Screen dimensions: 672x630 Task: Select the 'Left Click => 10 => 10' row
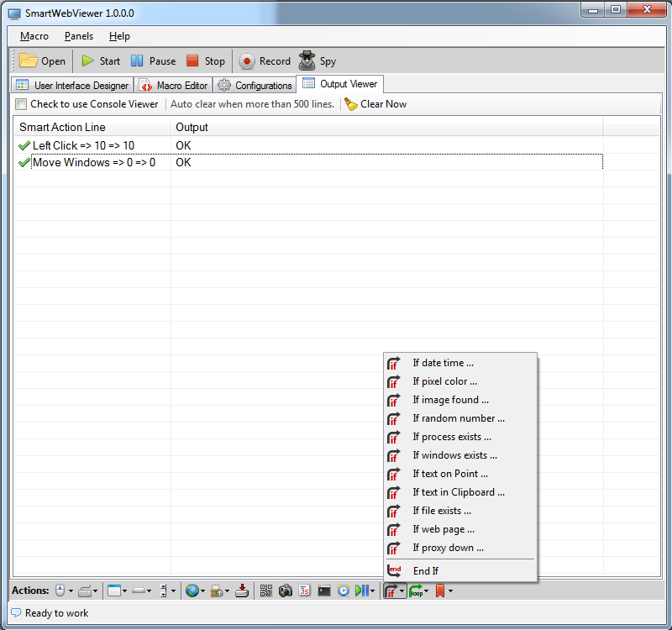(x=308, y=145)
